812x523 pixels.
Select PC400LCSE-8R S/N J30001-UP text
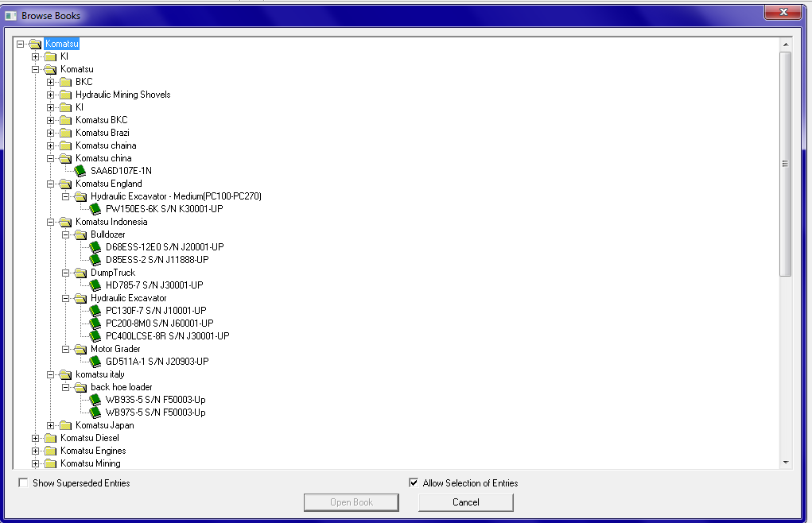click(x=167, y=336)
